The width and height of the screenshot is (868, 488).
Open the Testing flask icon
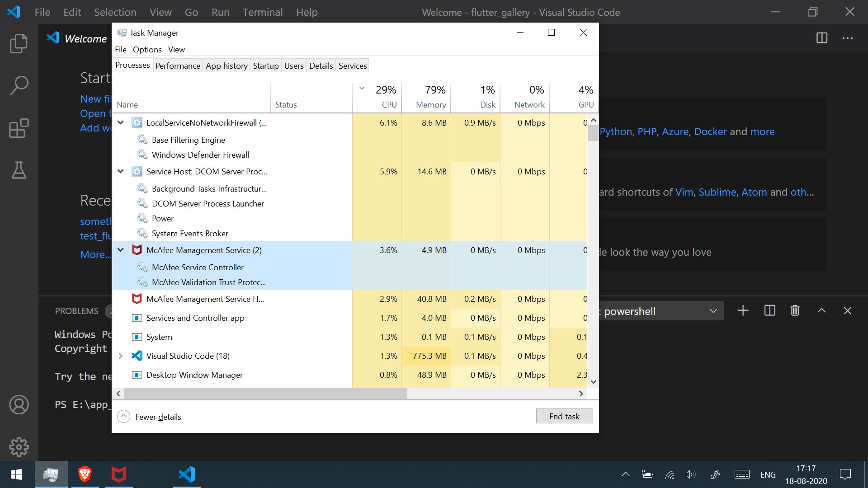19,170
